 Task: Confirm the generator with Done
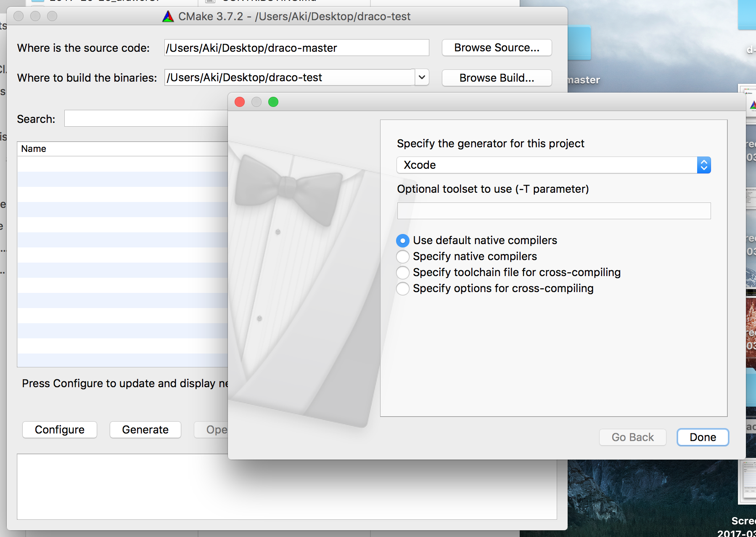(703, 437)
